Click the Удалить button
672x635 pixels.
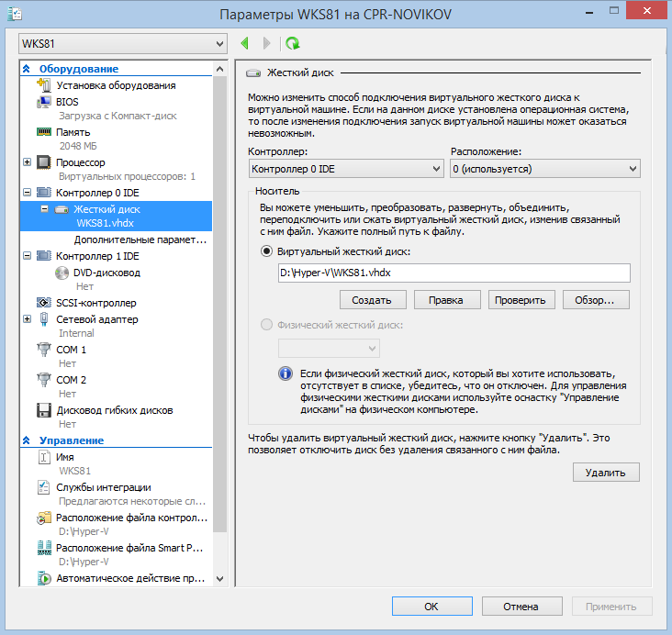(x=606, y=473)
